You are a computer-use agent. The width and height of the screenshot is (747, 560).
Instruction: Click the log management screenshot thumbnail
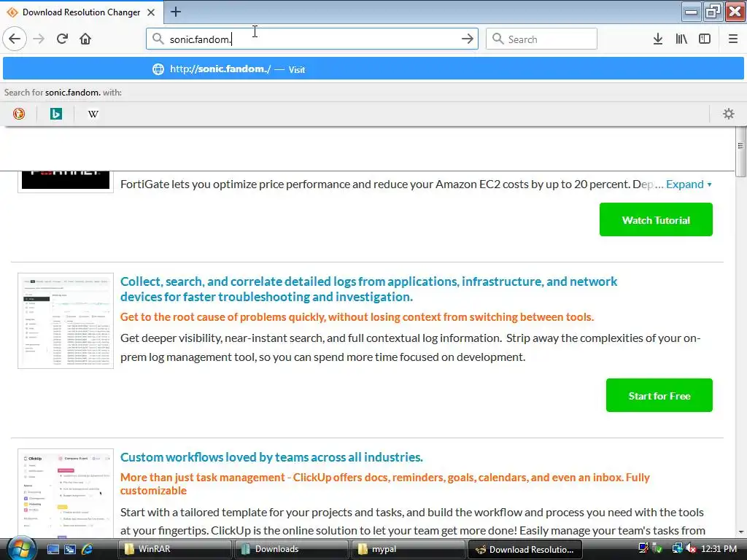[x=66, y=321]
